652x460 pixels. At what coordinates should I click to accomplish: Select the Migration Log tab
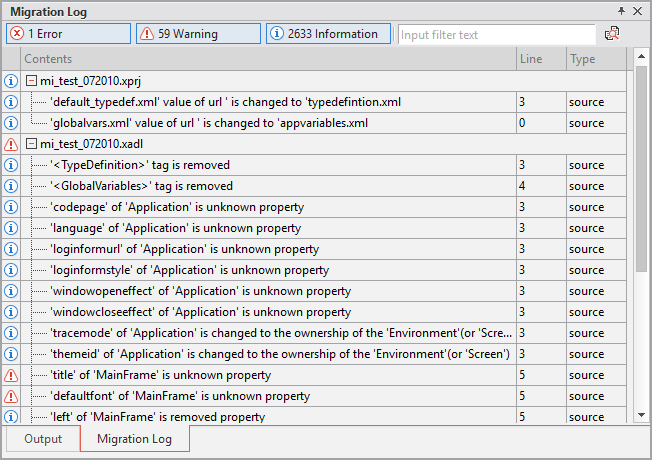pyautogui.click(x=134, y=439)
